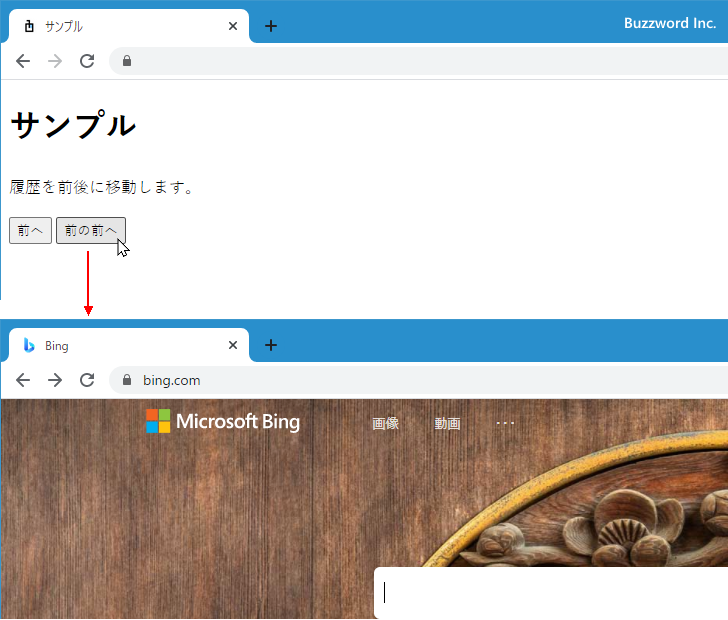Click Buzzword Inc. text in title bar
Image resolution: width=728 pixels, height=620 pixels.
670,23
